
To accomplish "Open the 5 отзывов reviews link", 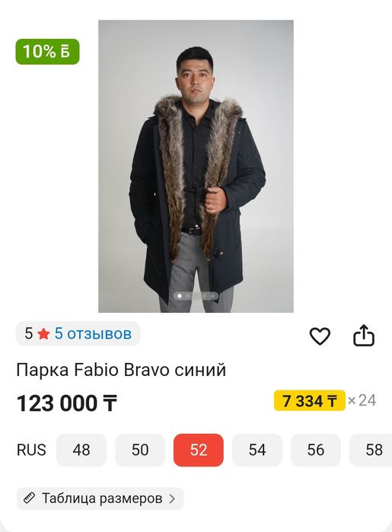I will point(93,333).
